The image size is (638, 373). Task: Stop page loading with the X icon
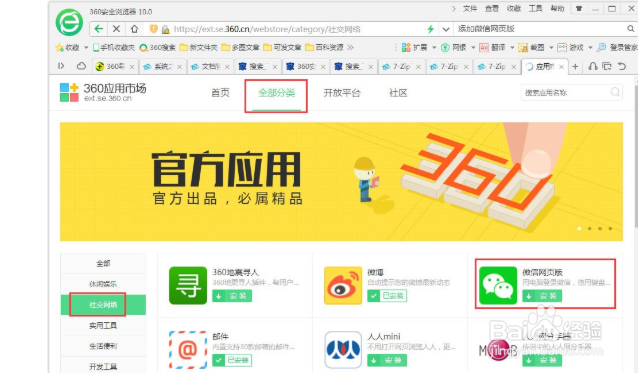116,29
